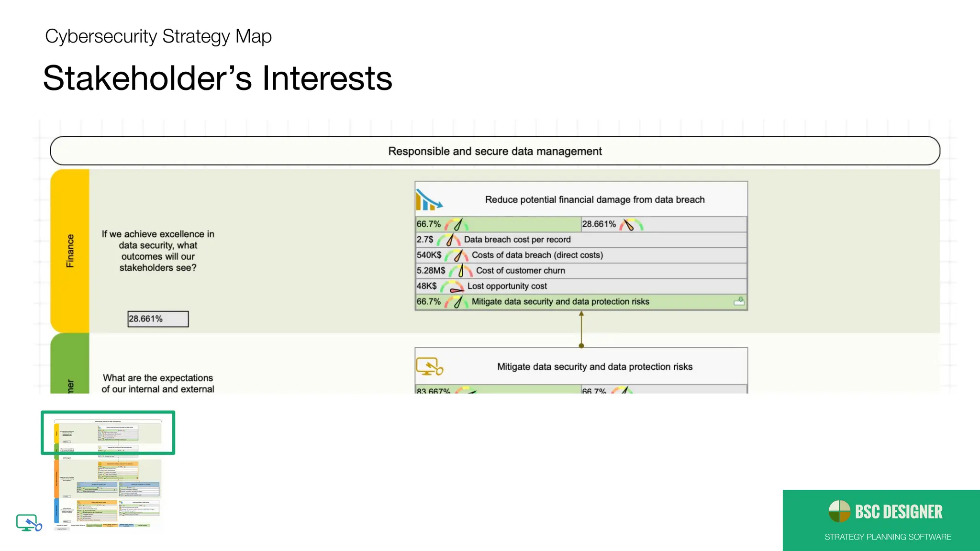The width and height of the screenshot is (980, 551).
Task: Click the 5.28M$ value
Action: pos(431,271)
